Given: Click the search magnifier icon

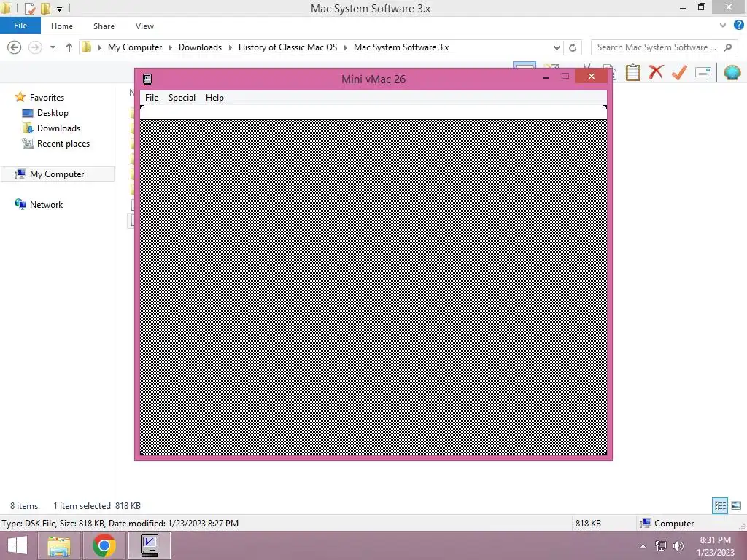Looking at the screenshot, I should point(727,47).
